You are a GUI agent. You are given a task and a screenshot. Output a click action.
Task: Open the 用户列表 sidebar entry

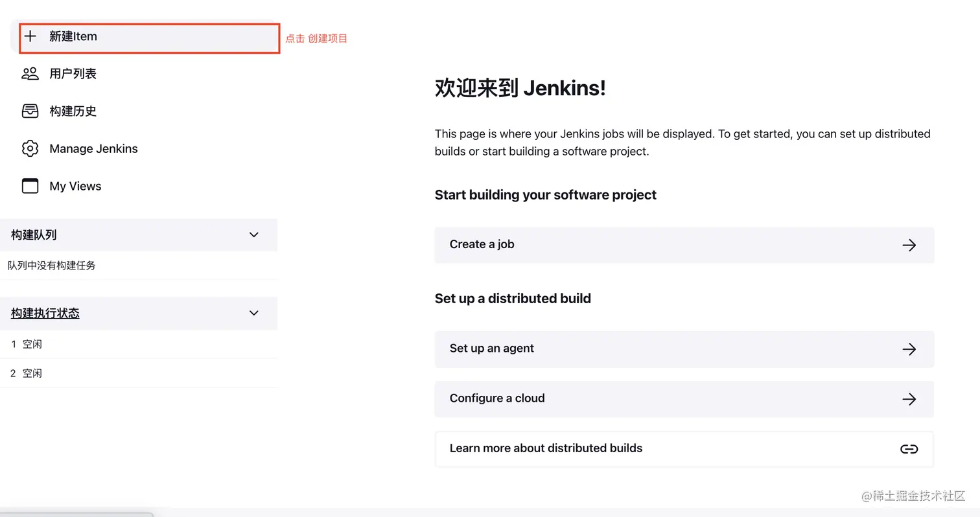point(73,74)
